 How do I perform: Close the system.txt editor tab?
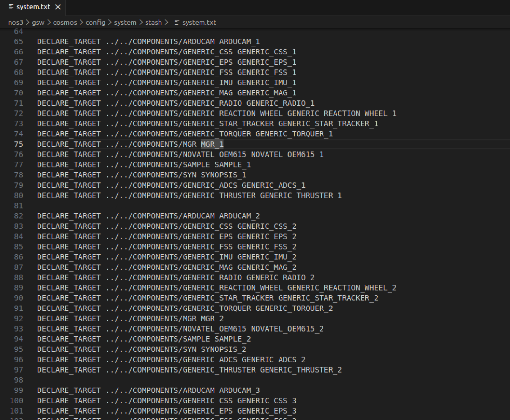(x=58, y=7)
